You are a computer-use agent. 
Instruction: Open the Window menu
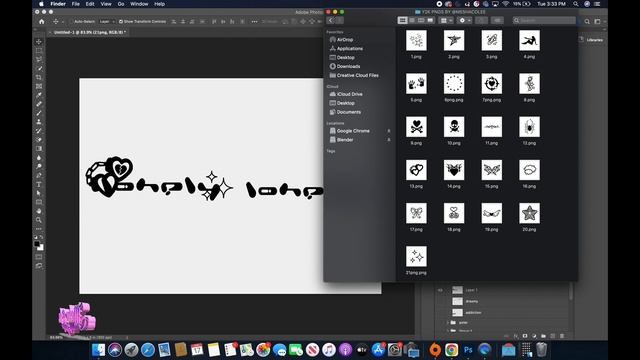pyautogui.click(x=139, y=4)
